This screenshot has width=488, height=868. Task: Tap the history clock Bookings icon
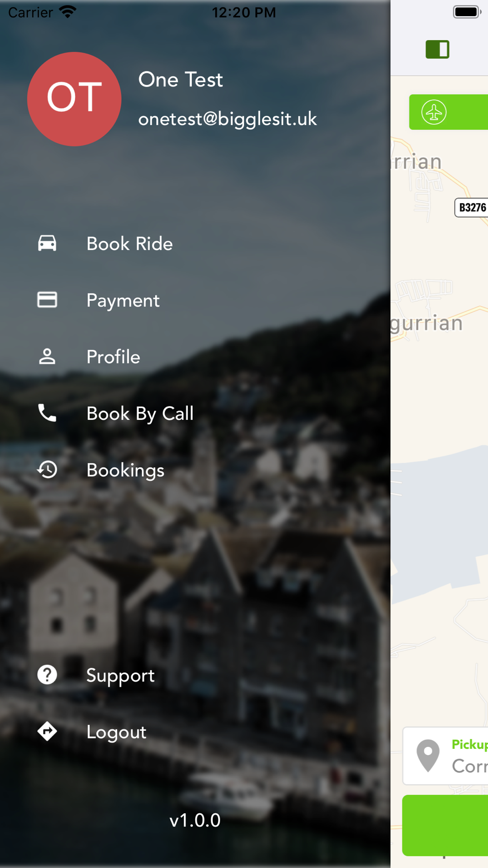click(47, 470)
